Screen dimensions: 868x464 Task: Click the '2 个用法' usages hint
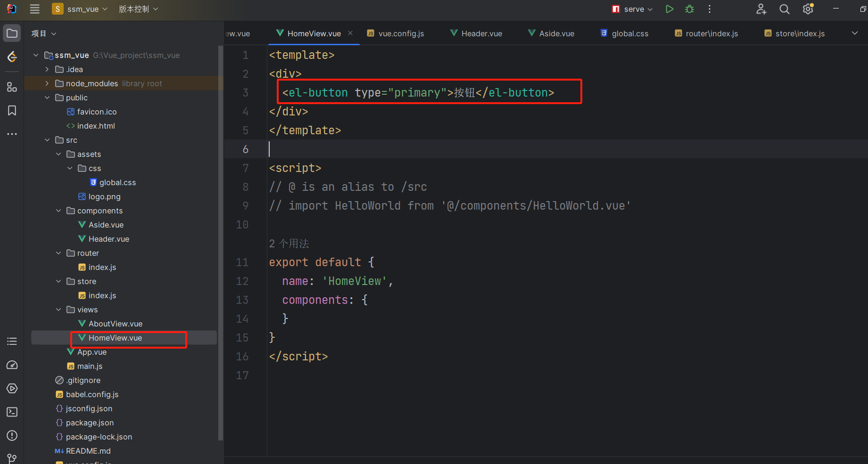pos(289,244)
